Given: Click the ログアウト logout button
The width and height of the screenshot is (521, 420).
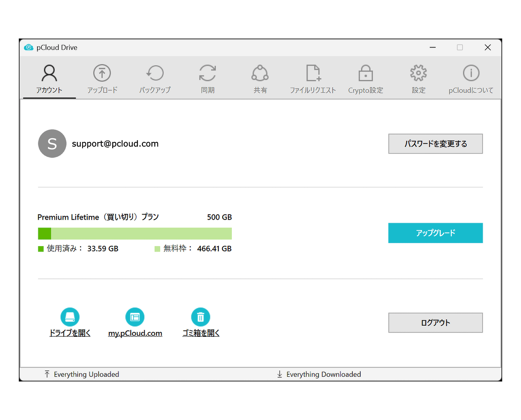Looking at the screenshot, I should tap(435, 322).
